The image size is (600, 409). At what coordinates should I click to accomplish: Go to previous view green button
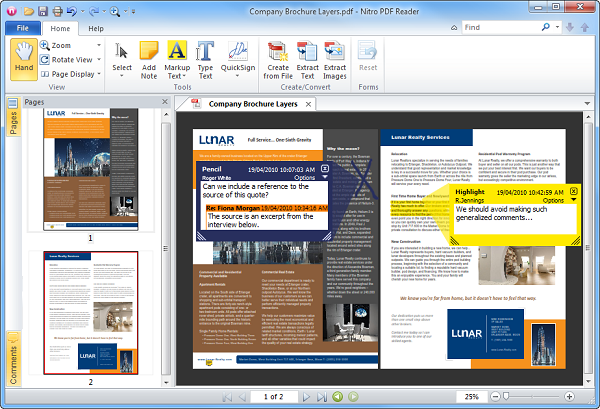338,397
